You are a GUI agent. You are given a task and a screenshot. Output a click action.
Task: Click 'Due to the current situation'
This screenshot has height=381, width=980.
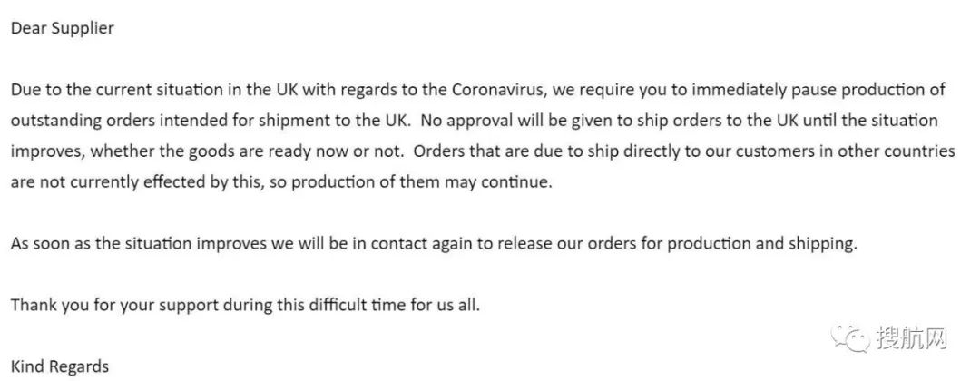click(x=117, y=90)
